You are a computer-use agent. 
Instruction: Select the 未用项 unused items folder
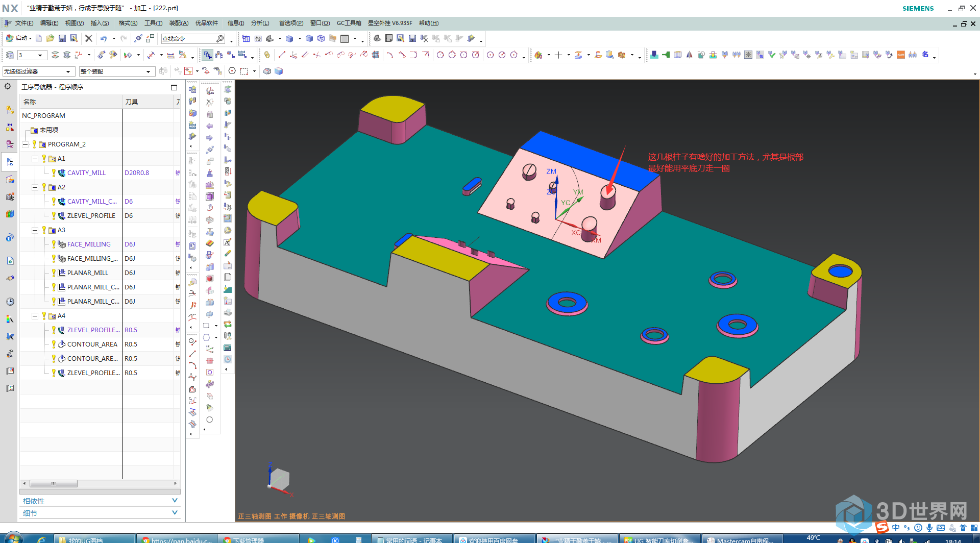coord(49,130)
